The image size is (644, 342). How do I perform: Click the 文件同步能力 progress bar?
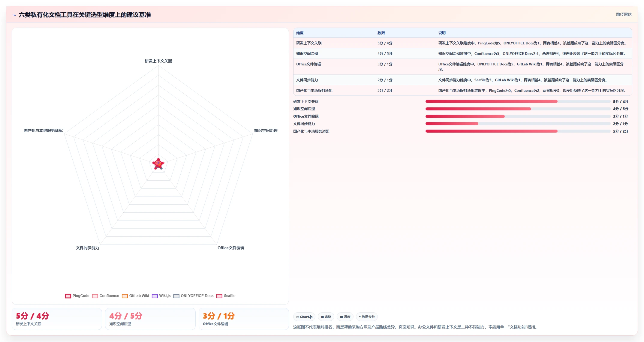pos(518,124)
